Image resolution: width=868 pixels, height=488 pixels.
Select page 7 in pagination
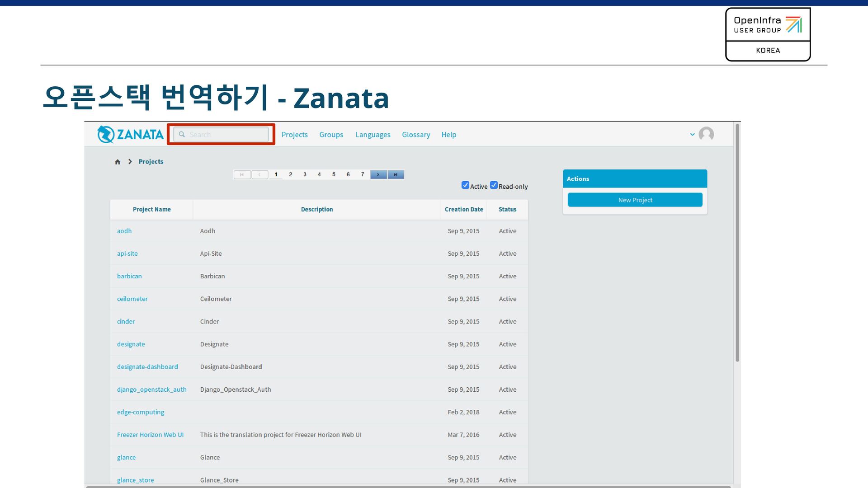(363, 174)
